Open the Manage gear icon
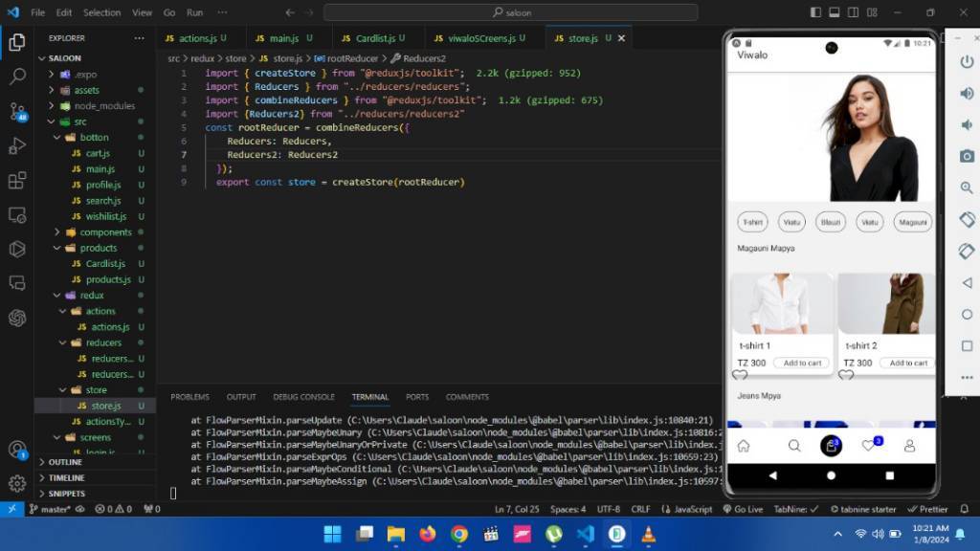This screenshot has width=980, height=551. coord(17,483)
